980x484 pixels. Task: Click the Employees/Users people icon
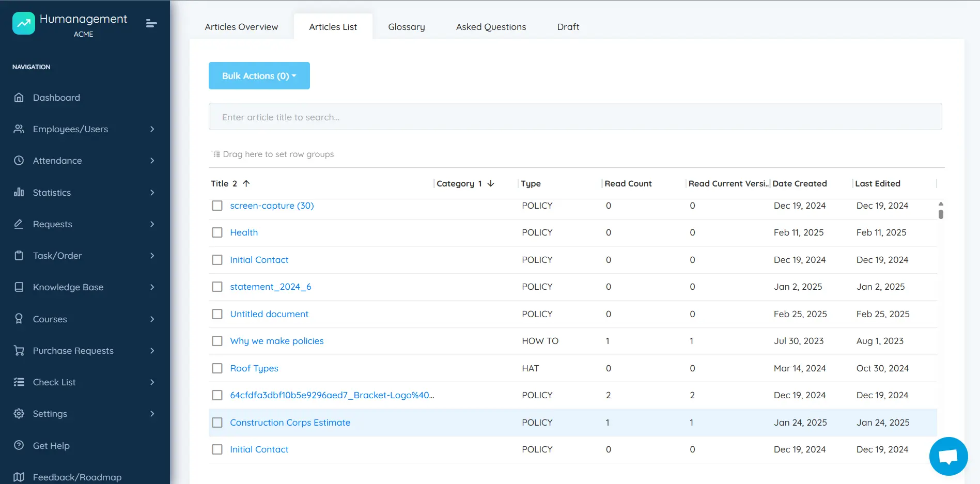19,129
